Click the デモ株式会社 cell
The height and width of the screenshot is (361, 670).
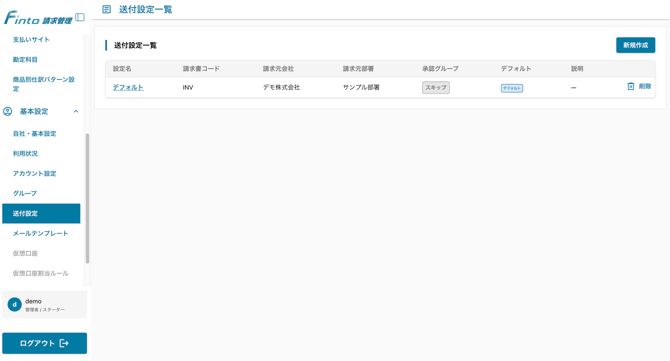(281, 88)
